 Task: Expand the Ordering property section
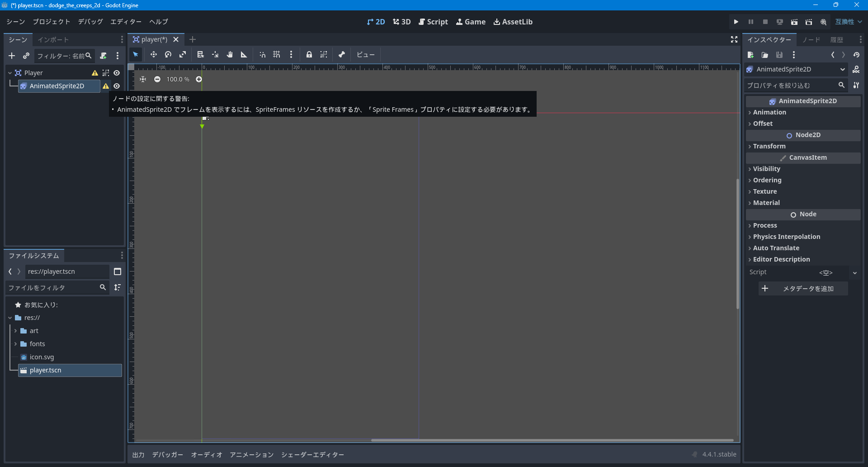[x=803, y=180]
